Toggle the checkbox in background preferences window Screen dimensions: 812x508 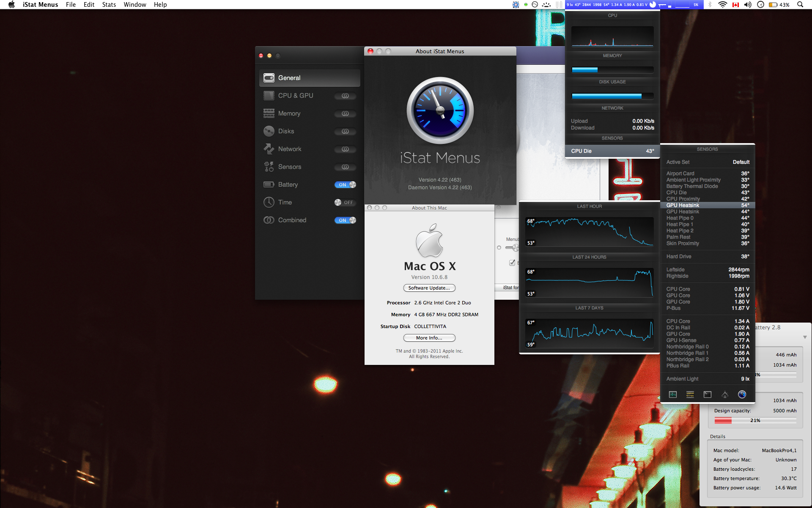pos(512,262)
